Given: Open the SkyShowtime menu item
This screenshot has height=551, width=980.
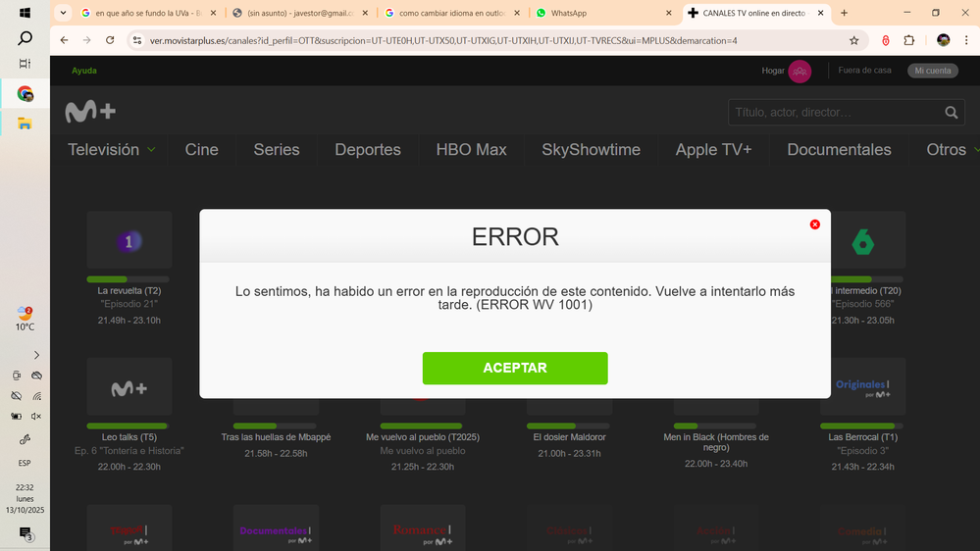Looking at the screenshot, I should 591,150.
